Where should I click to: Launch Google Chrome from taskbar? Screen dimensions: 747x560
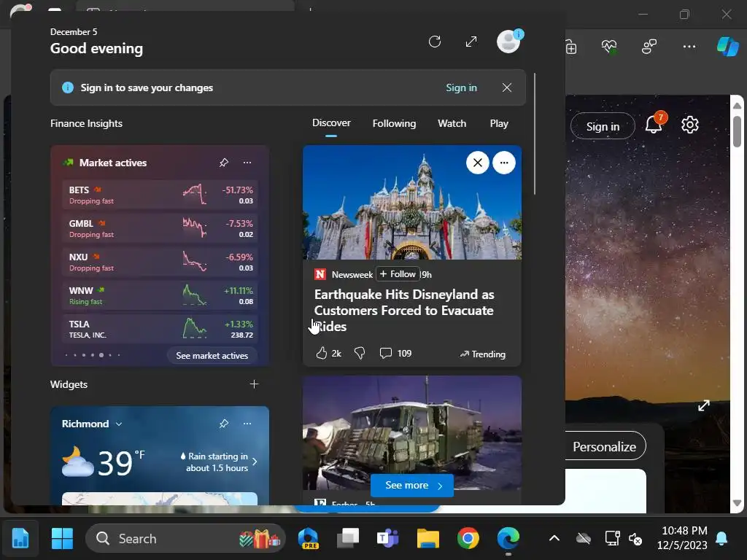click(x=468, y=539)
